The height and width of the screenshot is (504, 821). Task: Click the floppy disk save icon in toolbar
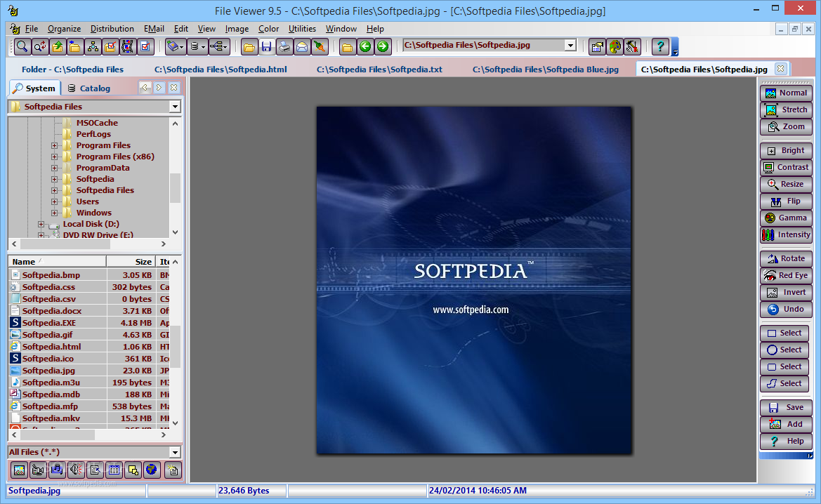[x=266, y=46]
